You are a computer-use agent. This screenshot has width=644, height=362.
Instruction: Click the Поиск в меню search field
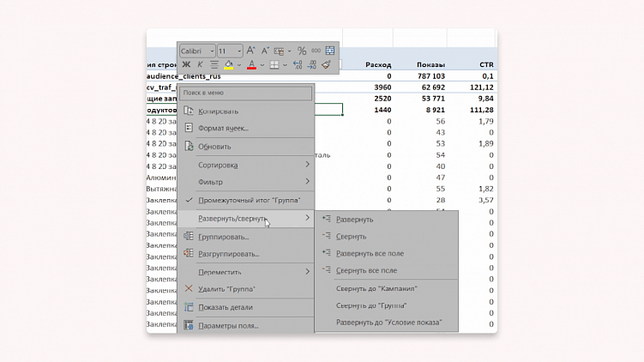click(x=245, y=93)
